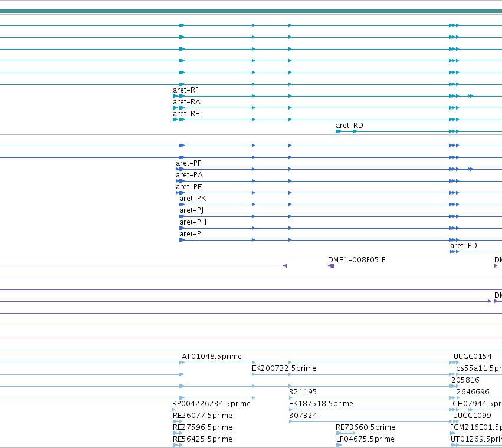Select the aret-PA protein label

tap(189, 175)
